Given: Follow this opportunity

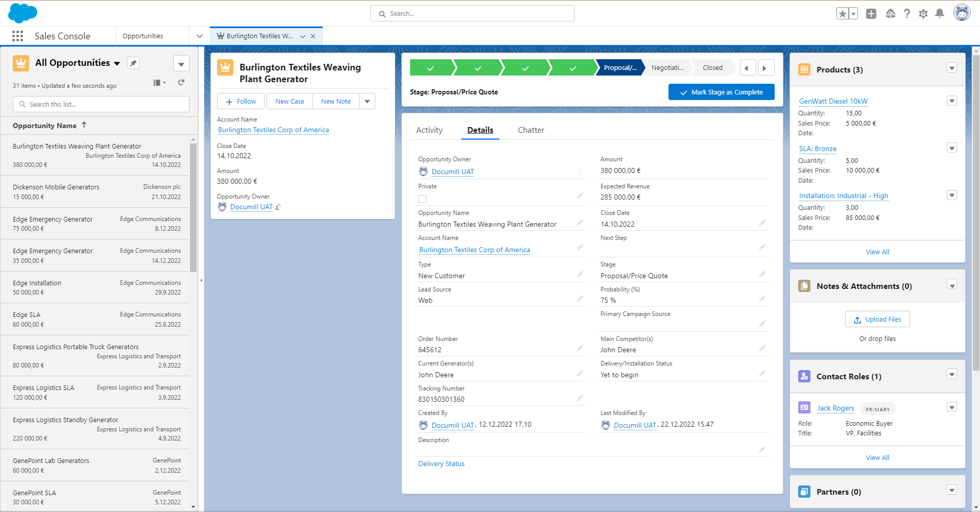Looking at the screenshot, I should pos(241,101).
